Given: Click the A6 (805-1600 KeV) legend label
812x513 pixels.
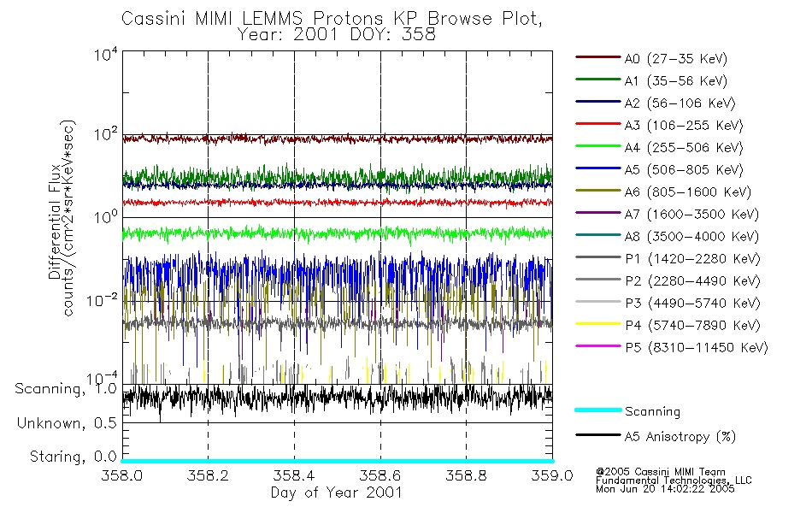Looking at the screenshot, I should click(x=688, y=192).
